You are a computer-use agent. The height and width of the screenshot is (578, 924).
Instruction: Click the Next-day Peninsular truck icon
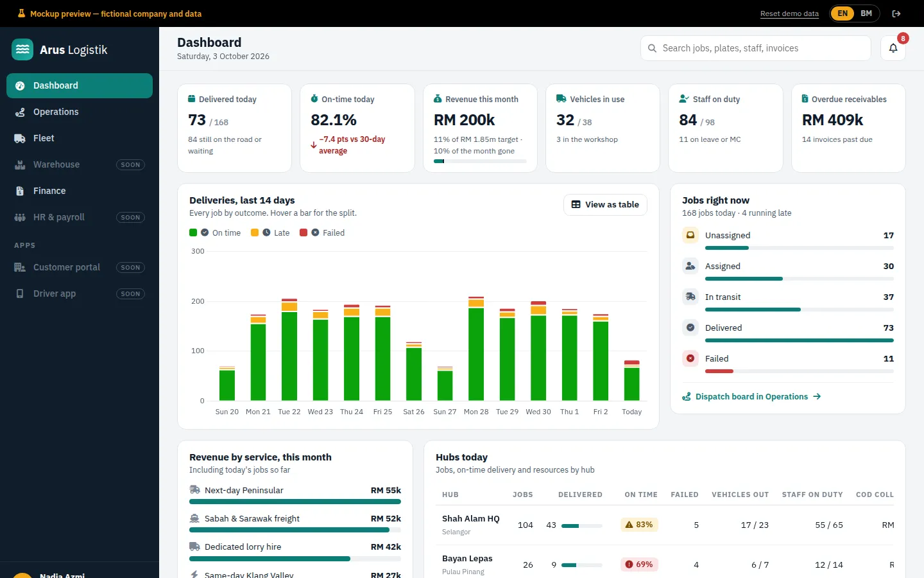click(194, 490)
